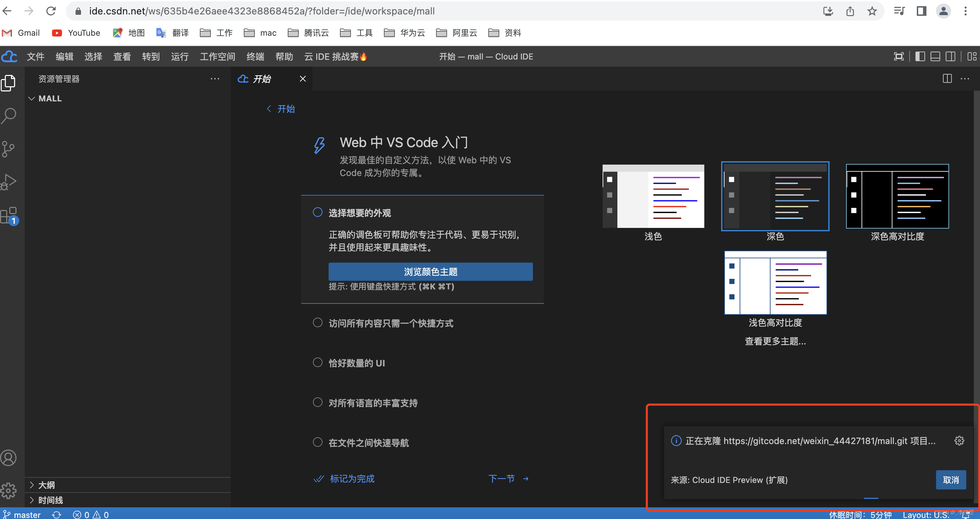Select the 选择想要的外观 step circle
980x519 pixels.
pos(318,212)
